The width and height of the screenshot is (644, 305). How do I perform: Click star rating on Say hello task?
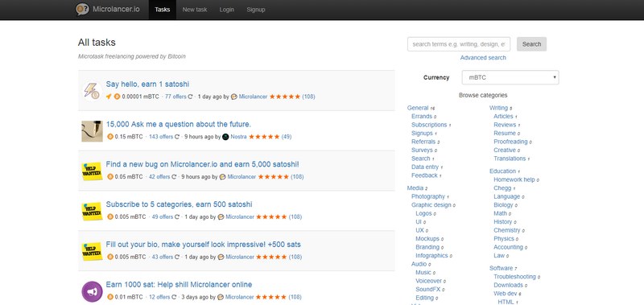point(285,97)
